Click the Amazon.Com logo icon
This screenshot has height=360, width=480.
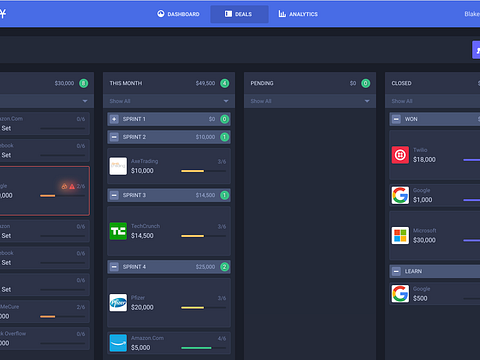pos(118,343)
